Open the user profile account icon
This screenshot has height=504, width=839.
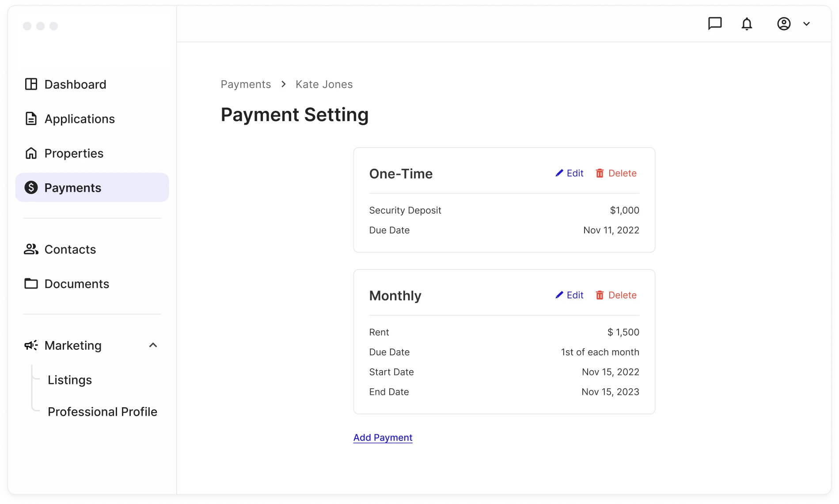tap(783, 24)
